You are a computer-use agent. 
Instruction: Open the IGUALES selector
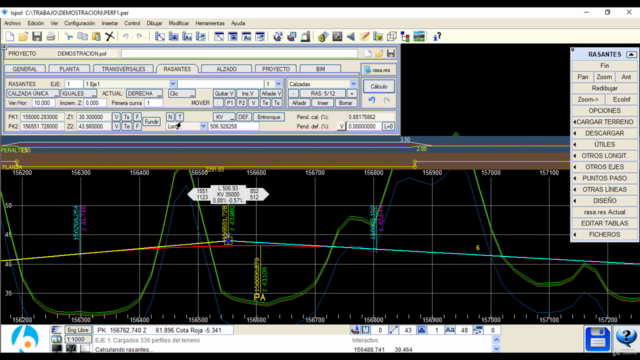78,93
